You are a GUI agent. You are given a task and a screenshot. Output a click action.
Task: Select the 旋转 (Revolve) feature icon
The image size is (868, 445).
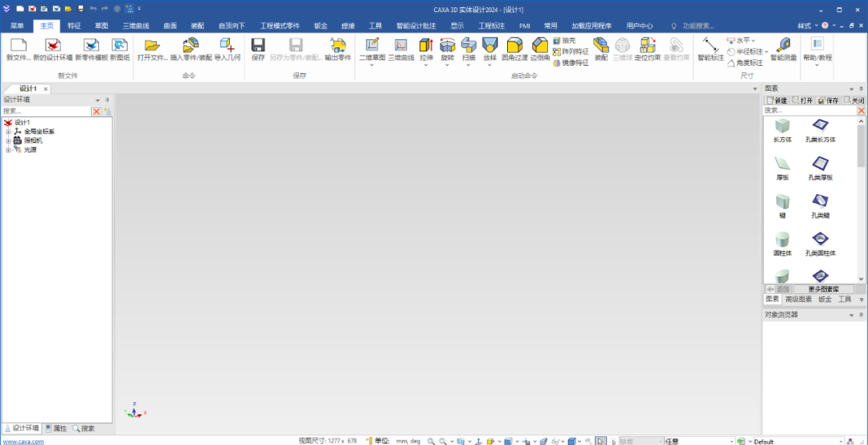tap(448, 46)
